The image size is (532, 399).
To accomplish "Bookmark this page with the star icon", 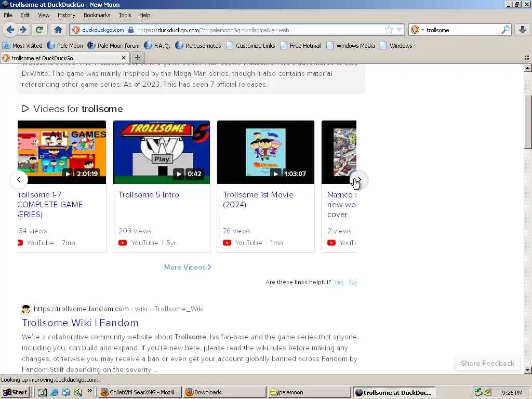I will coord(389,30).
